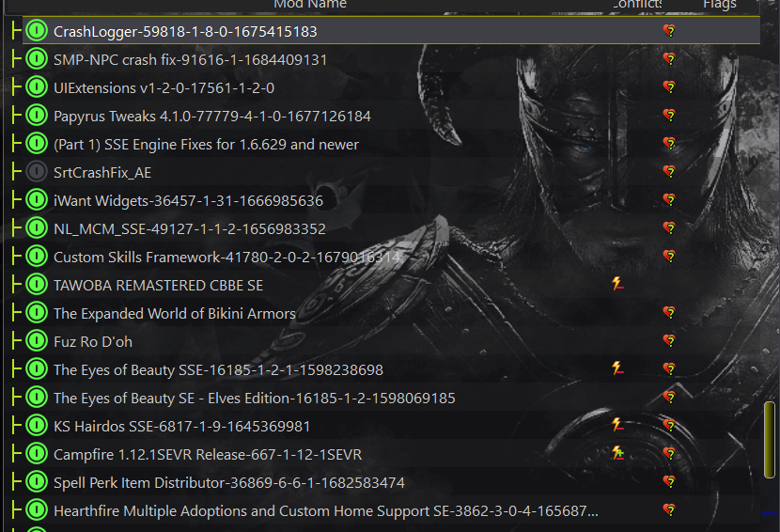
Task: Disable the CrashLogger-59818 mod toggle
Action: [37, 30]
